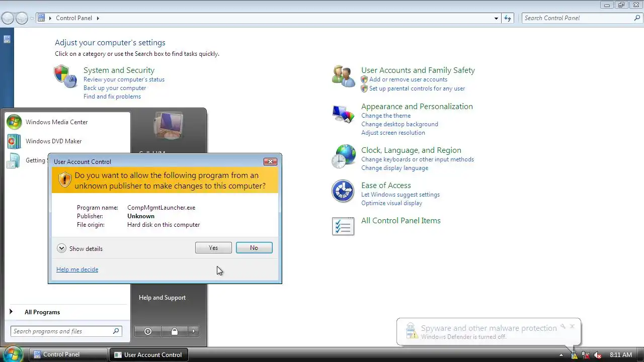Open User Accounts and Family Safety heading

(418, 70)
